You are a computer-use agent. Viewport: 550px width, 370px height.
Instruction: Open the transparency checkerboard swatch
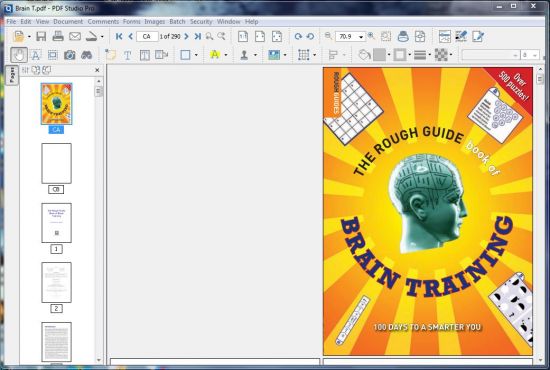pyautogui.click(x=441, y=55)
